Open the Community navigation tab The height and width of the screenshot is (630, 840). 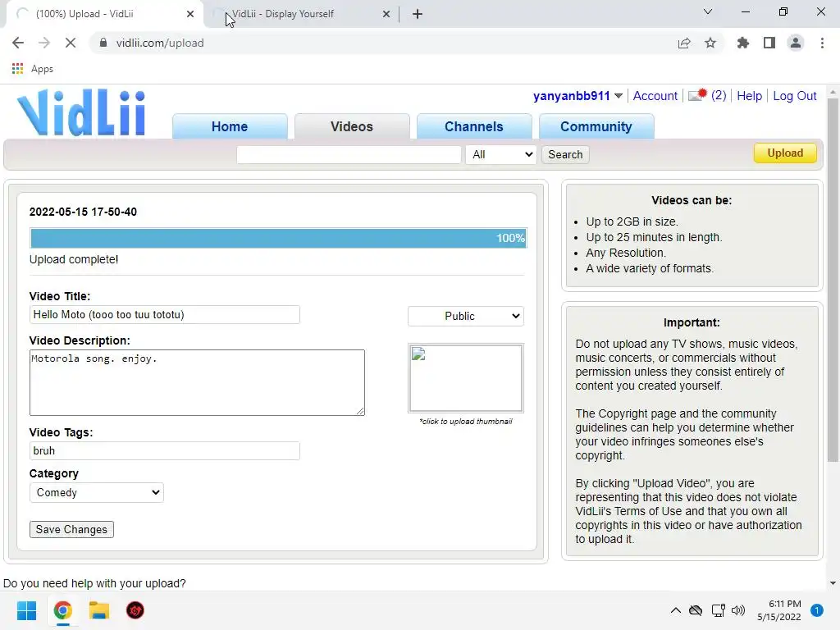(596, 126)
